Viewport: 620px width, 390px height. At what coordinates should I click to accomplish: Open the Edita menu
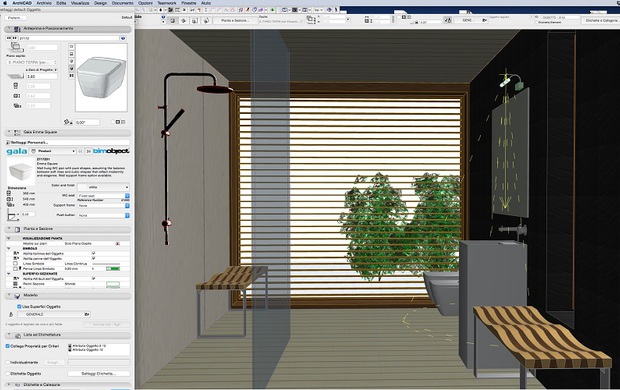click(61, 3)
